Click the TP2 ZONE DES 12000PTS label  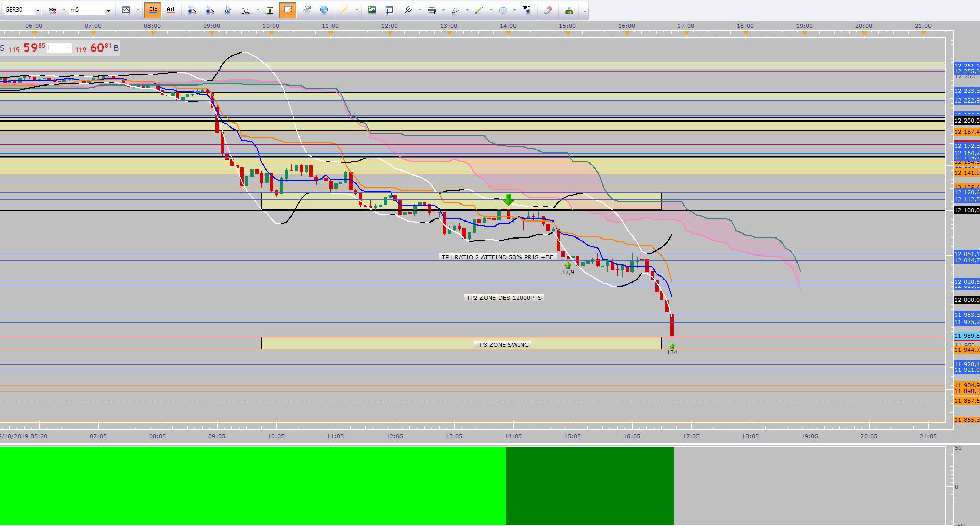504,298
